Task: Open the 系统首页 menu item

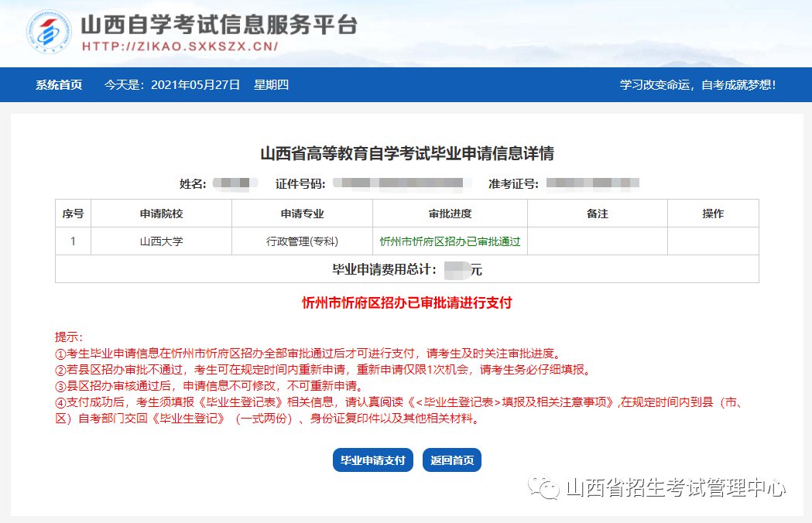Action: 58,85
